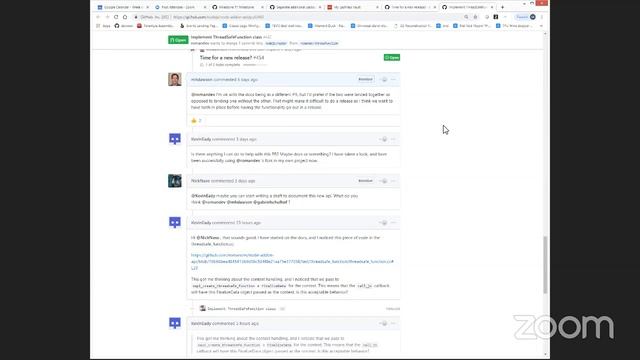Viewport: 640px width, 360px height.
Task: Open the @romandev mention in mhdawson's comment
Action: pyautogui.click(x=203, y=95)
